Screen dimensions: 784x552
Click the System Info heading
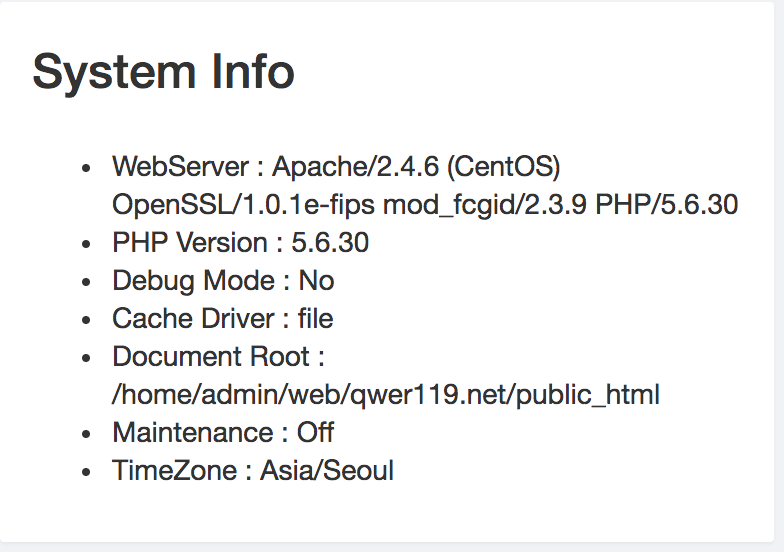tap(163, 72)
